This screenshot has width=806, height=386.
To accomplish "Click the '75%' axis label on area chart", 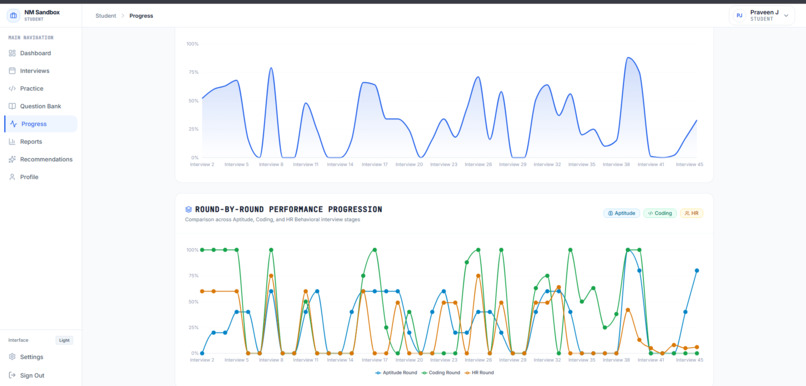I will coord(193,72).
